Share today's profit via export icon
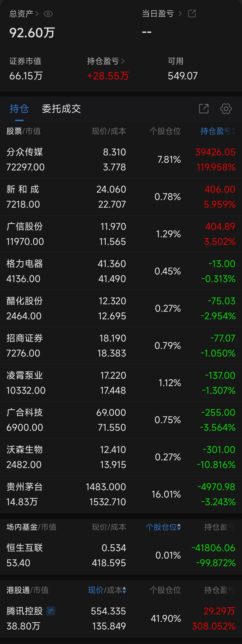 pos(192,13)
